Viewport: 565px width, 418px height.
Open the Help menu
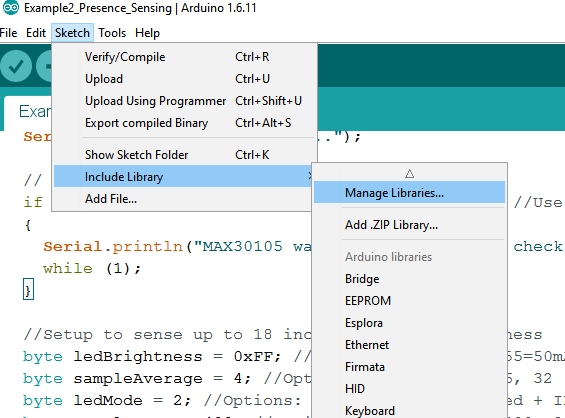point(147,33)
